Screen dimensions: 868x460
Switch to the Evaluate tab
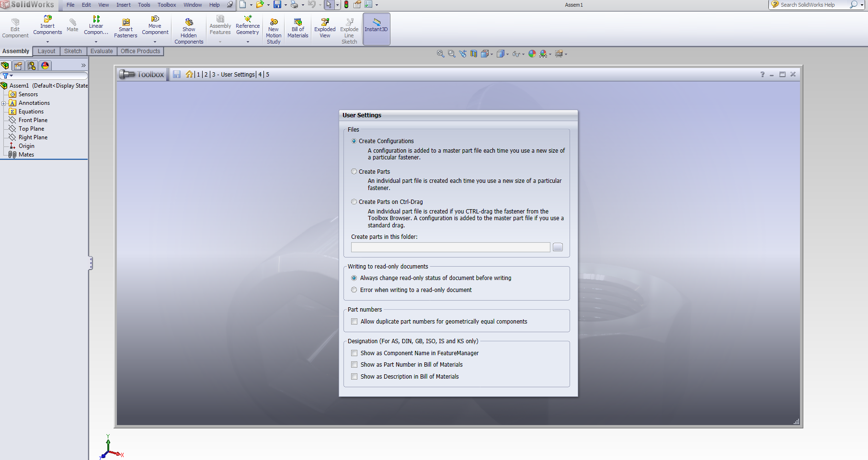[102, 51]
